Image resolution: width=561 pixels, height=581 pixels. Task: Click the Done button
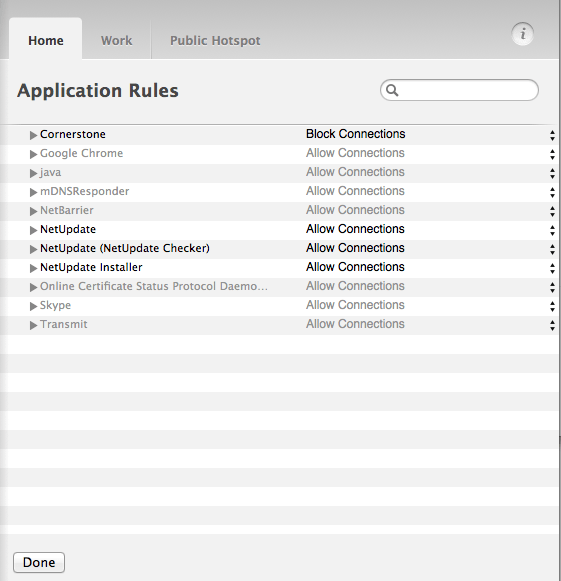point(39,562)
